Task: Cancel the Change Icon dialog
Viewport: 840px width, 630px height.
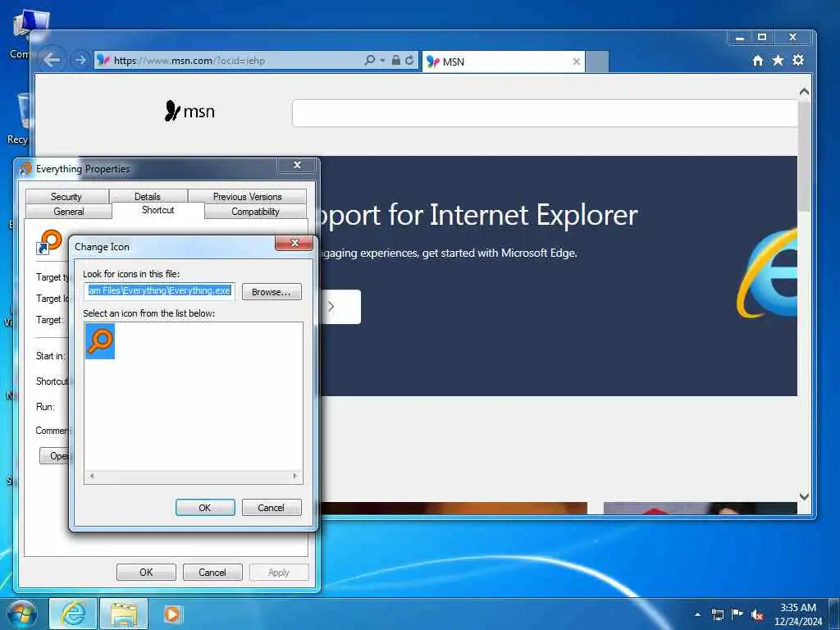Action: click(x=272, y=507)
